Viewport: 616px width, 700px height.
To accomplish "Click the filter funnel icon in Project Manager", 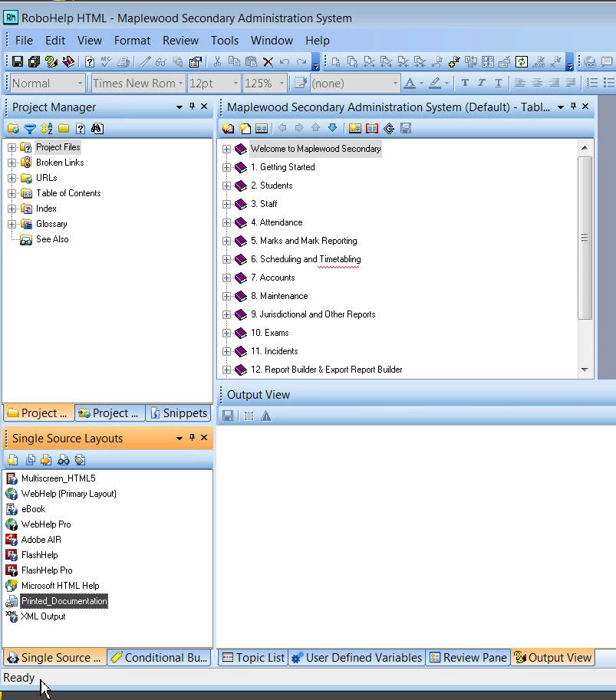I will 29,129.
